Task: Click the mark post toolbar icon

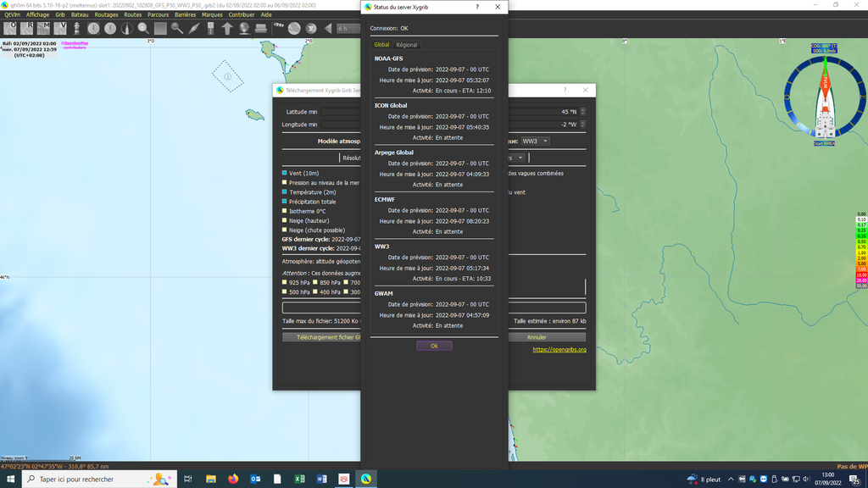Action: [210, 28]
